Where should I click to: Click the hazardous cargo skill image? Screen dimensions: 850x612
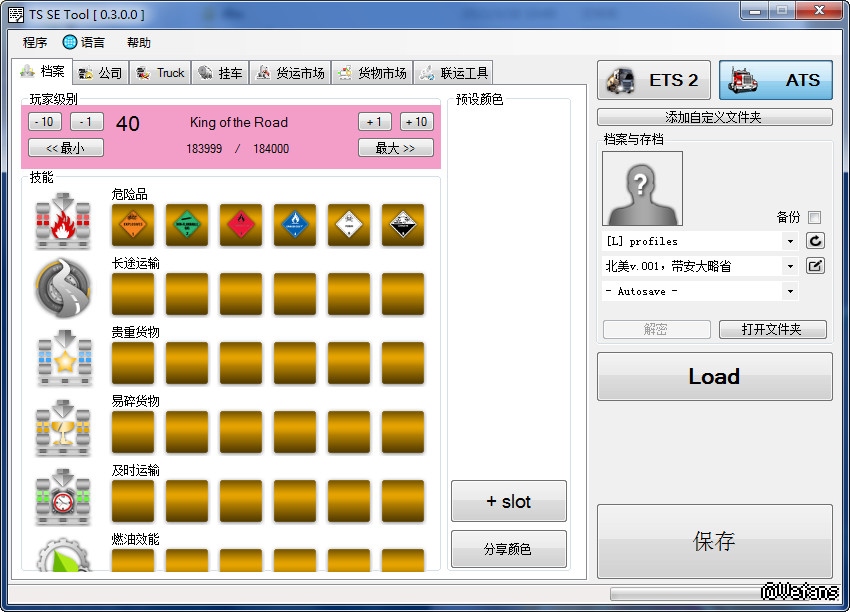click(63, 221)
